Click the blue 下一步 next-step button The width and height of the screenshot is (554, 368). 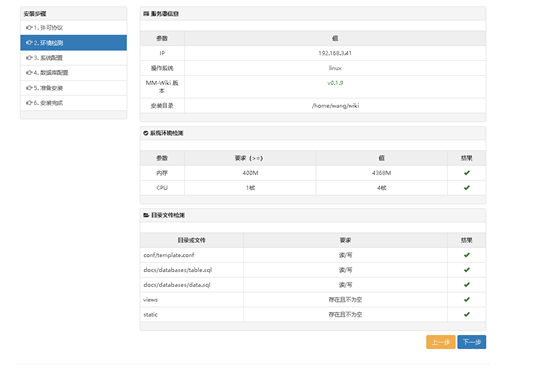click(x=472, y=342)
